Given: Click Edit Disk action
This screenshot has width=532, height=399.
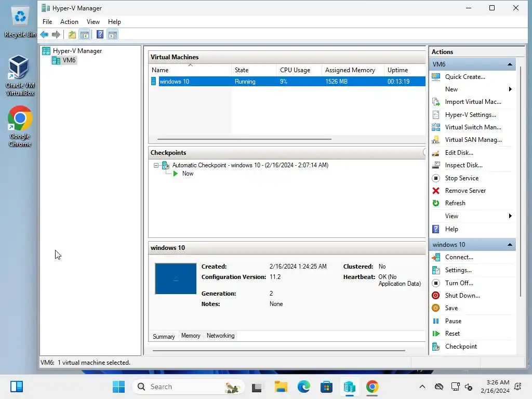Looking at the screenshot, I should coord(459,153).
